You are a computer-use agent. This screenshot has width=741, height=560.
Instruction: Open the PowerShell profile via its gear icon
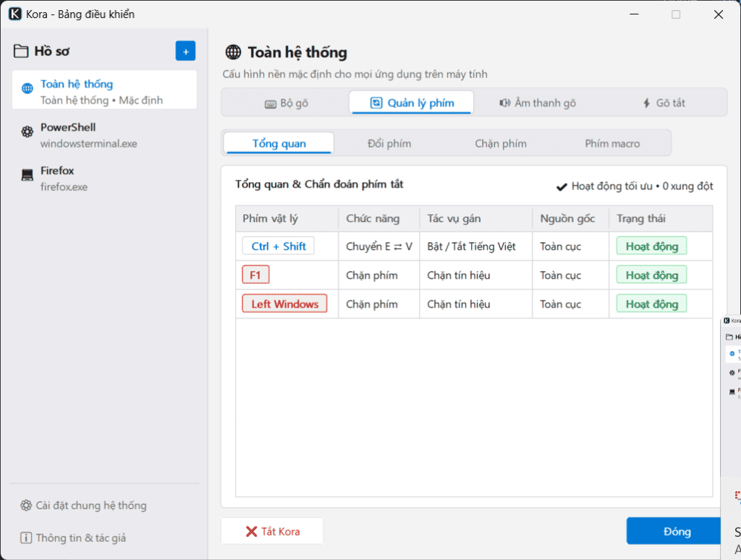click(x=27, y=132)
